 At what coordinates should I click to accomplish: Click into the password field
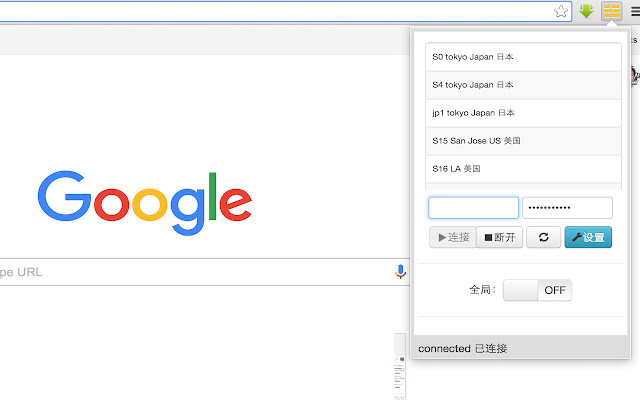pos(567,208)
